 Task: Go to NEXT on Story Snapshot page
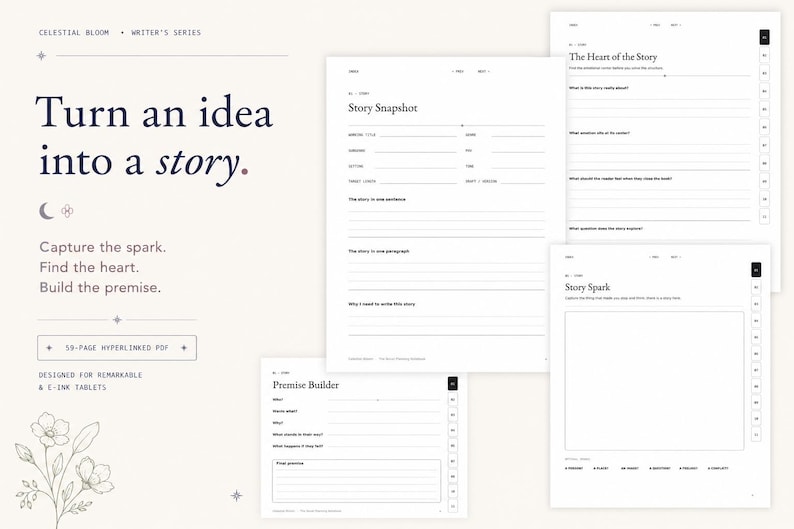(x=484, y=71)
